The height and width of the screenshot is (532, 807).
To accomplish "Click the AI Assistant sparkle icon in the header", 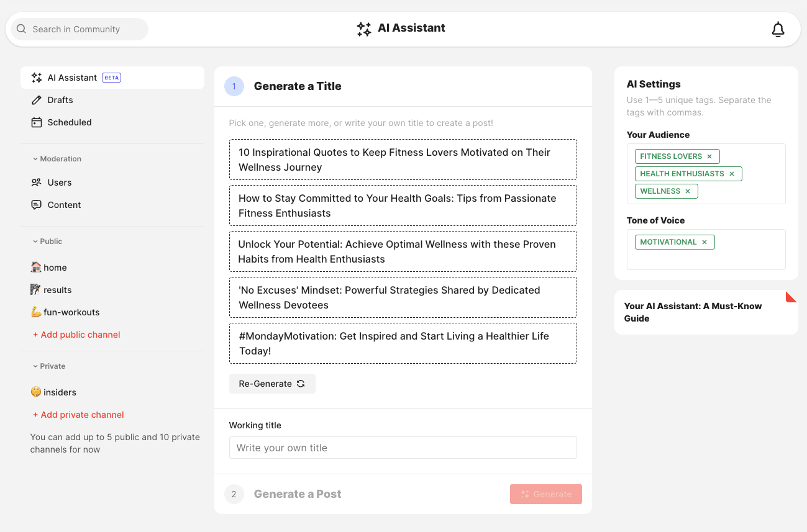I will [364, 28].
